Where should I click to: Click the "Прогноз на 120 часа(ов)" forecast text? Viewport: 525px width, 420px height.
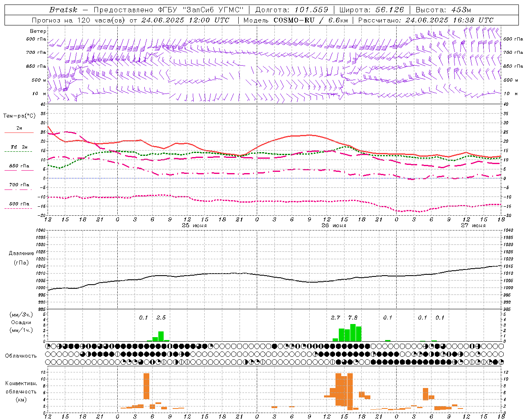pyautogui.click(x=79, y=20)
